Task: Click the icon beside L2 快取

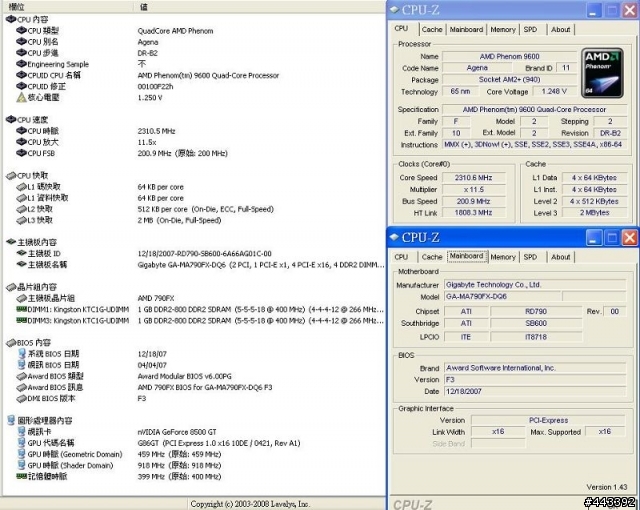Action: (x=21, y=209)
